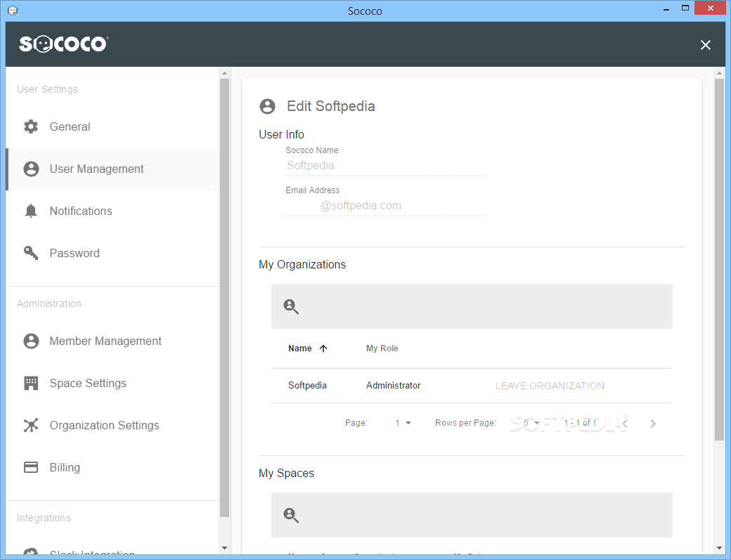Click the User Management person icon
The width and height of the screenshot is (731, 560).
(x=31, y=169)
